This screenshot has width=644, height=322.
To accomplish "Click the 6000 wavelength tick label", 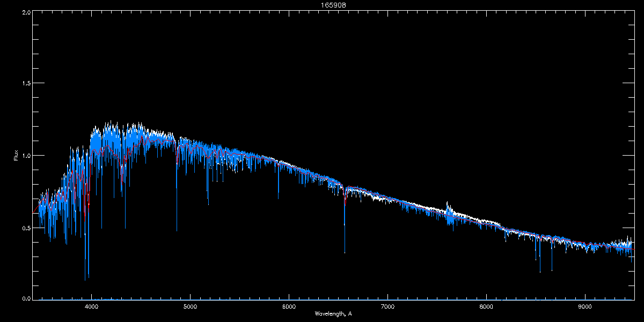I will click(289, 306).
